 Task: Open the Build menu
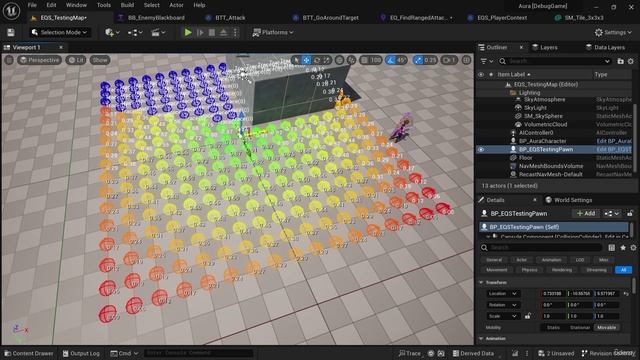tap(127, 5)
